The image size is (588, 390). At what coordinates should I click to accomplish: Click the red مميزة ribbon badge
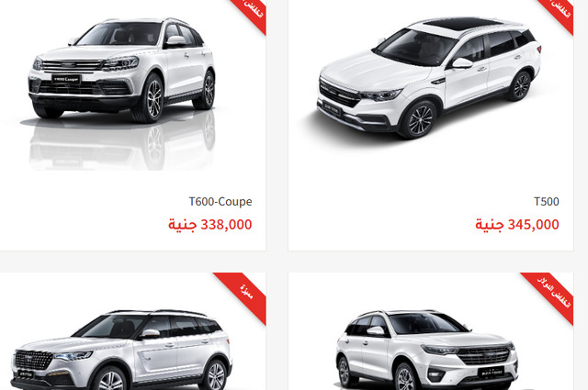(244, 294)
